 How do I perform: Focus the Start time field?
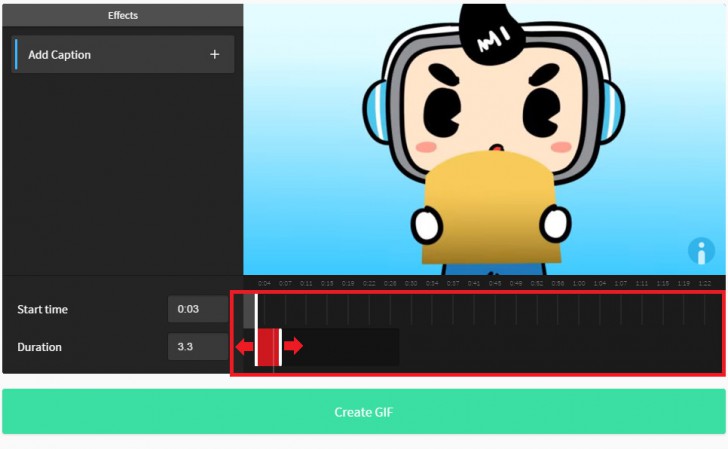(x=198, y=309)
